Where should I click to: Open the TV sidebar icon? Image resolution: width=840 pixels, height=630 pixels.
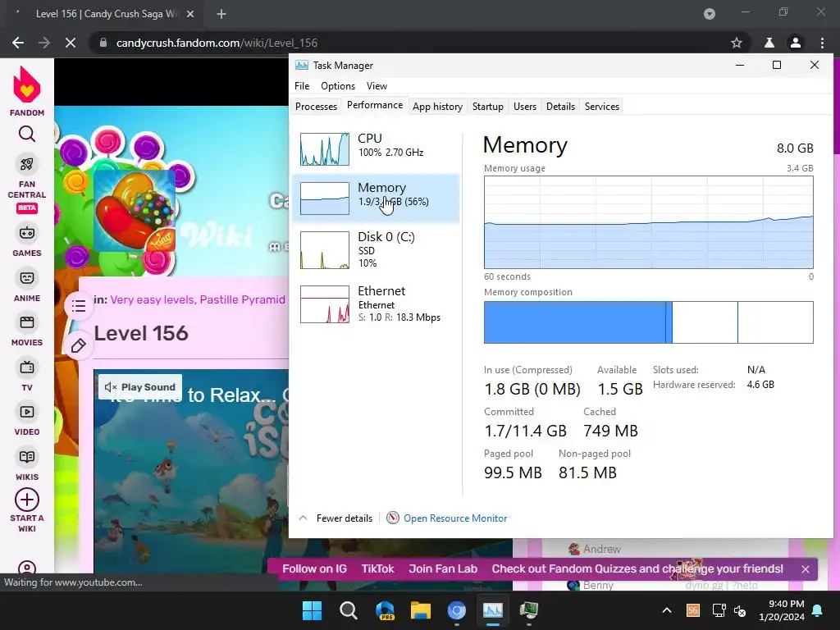pos(27,367)
